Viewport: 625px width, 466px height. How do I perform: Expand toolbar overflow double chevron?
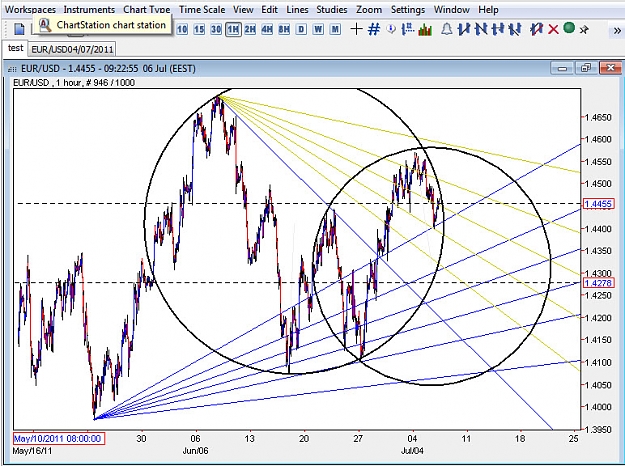click(617, 30)
